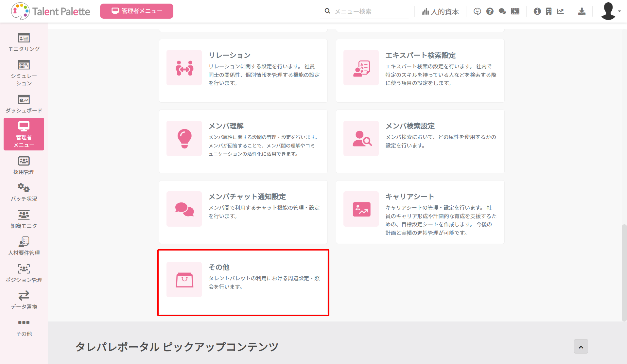The width and height of the screenshot is (627, 364).
Task: Click the video film icon in header
Action: pyautogui.click(x=515, y=11)
